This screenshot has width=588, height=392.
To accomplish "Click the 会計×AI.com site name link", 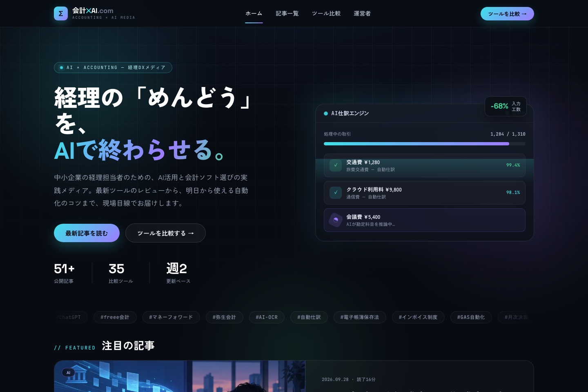I will pos(93,11).
